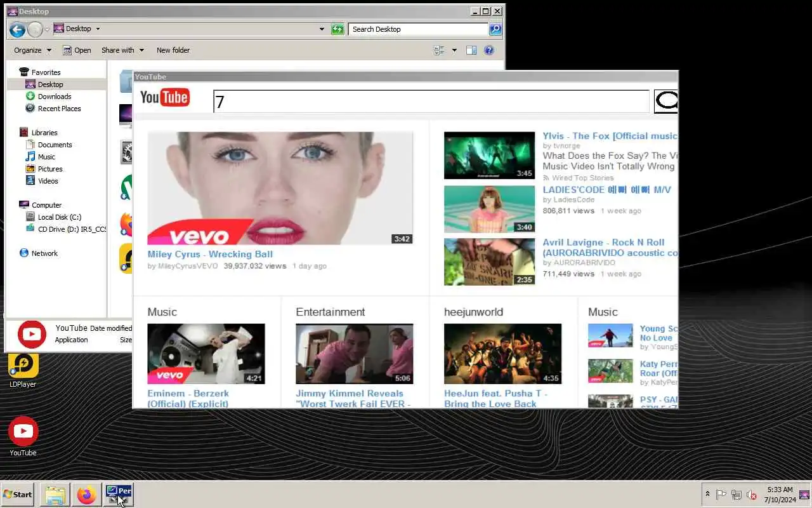Open the Eminem Berzerk video thumbnail
This screenshot has width=812, height=508.
point(206,354)
